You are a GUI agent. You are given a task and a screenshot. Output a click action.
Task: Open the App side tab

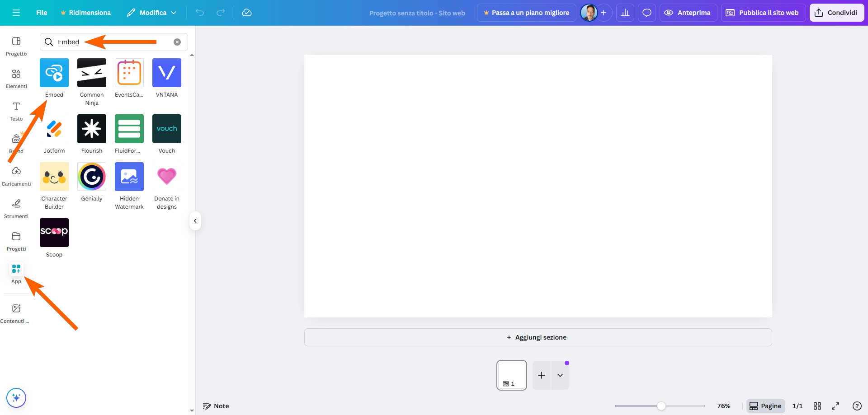(16, 274)
